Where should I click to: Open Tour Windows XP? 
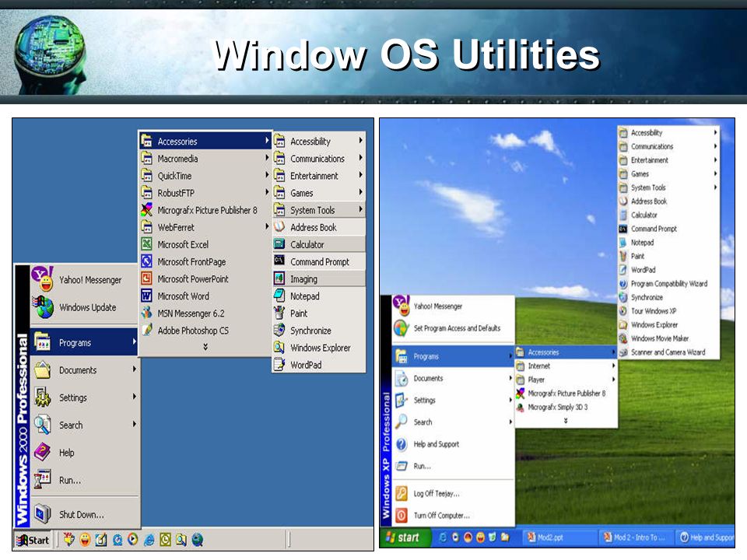[x=668, y=311]
